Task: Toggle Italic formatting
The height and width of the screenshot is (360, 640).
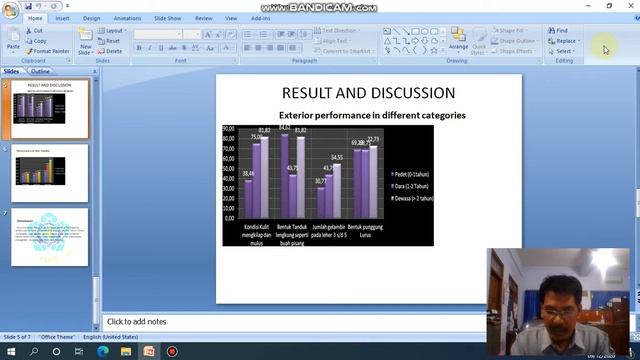Action: 150,48
